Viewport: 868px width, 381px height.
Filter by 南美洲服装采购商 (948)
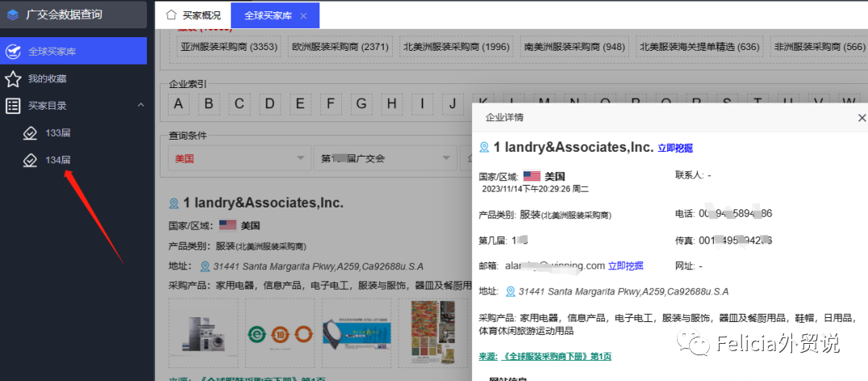pos(574,47)
